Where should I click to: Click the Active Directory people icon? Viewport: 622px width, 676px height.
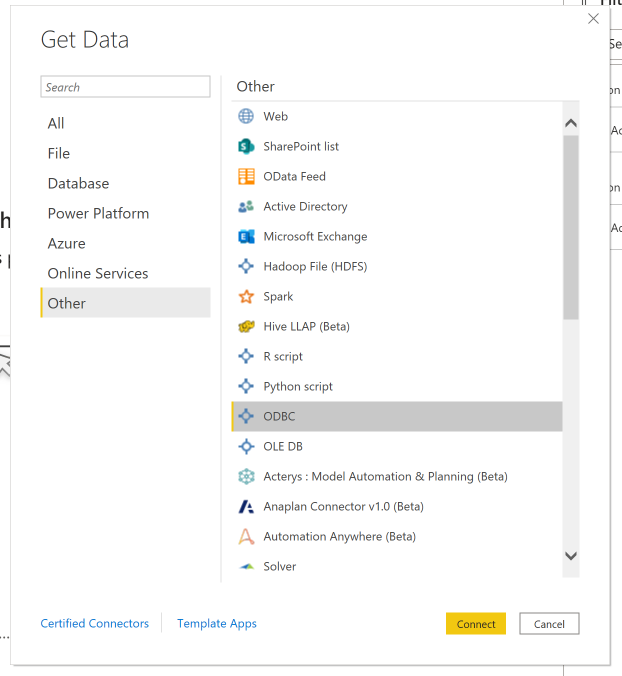[x=246, y=207]
